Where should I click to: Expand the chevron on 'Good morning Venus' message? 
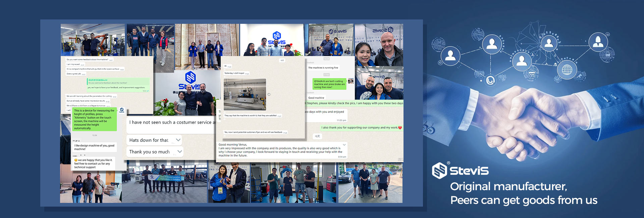pos(344,145)
